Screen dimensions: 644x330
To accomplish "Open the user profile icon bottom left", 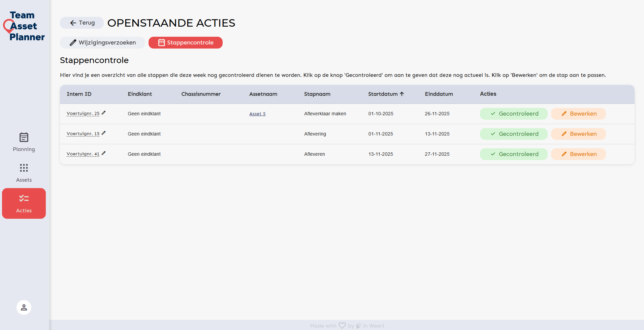I will 24,307.
